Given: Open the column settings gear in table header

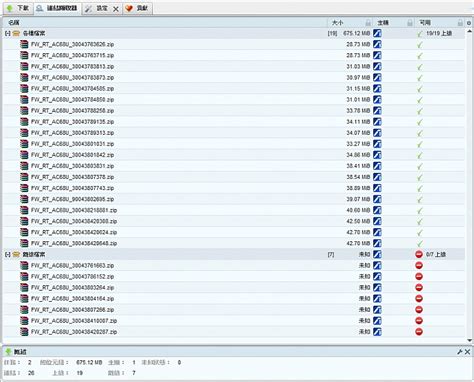Looking at the screenshot, I should [x=469, y=23].
